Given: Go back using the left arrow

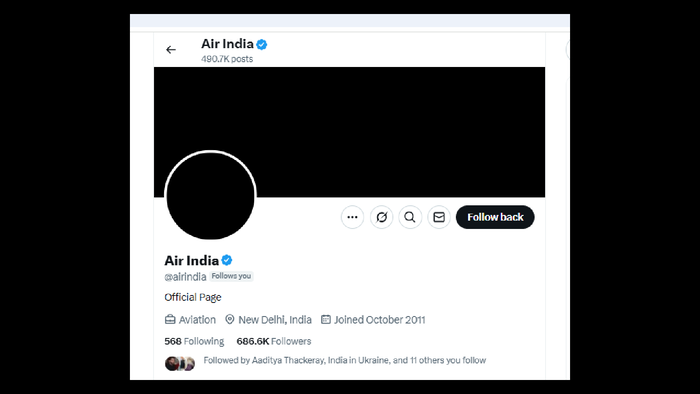Looking at the screenshot, I should pyautogui.click(x=171, y=50).
